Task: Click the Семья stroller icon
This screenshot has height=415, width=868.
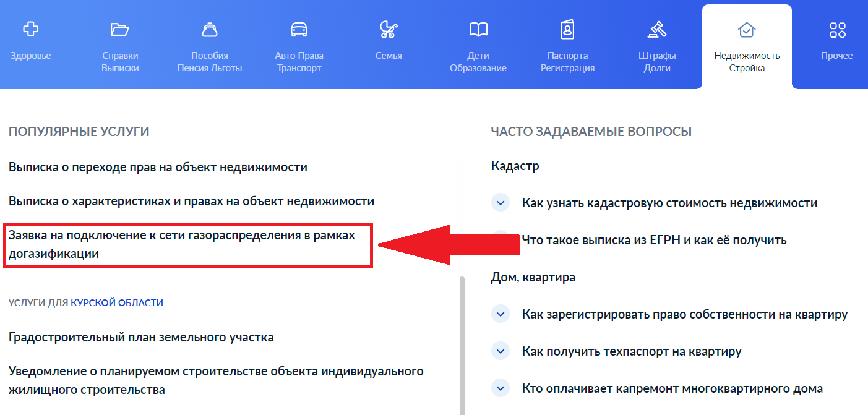Action: pos(389,29)
